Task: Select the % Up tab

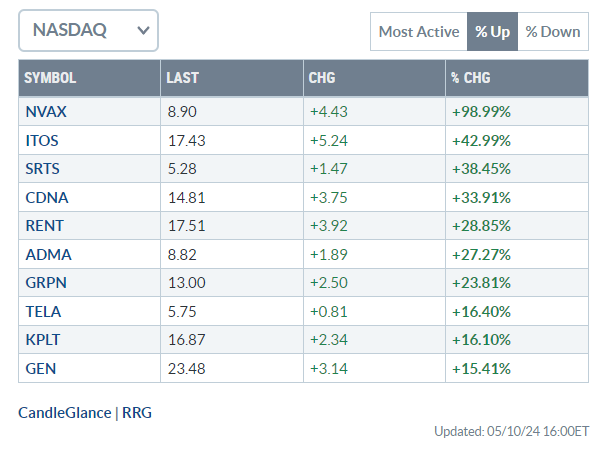Action: tap(492, 32)
